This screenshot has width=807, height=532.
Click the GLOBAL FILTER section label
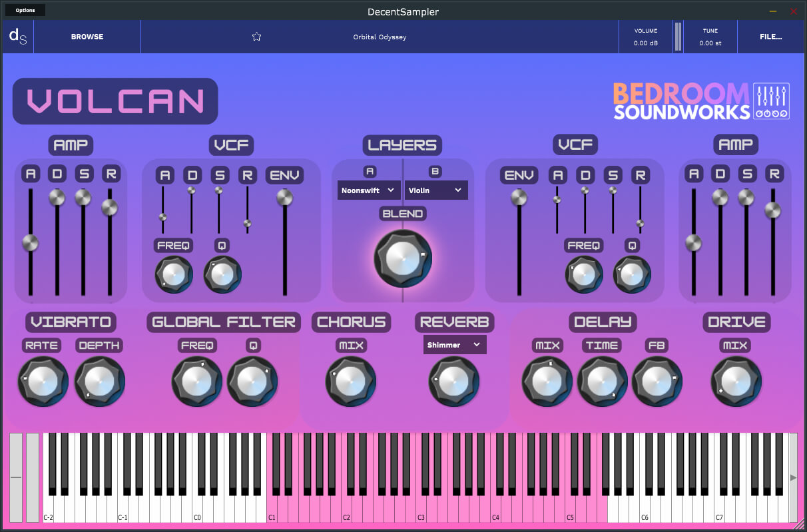coord(224,322)
